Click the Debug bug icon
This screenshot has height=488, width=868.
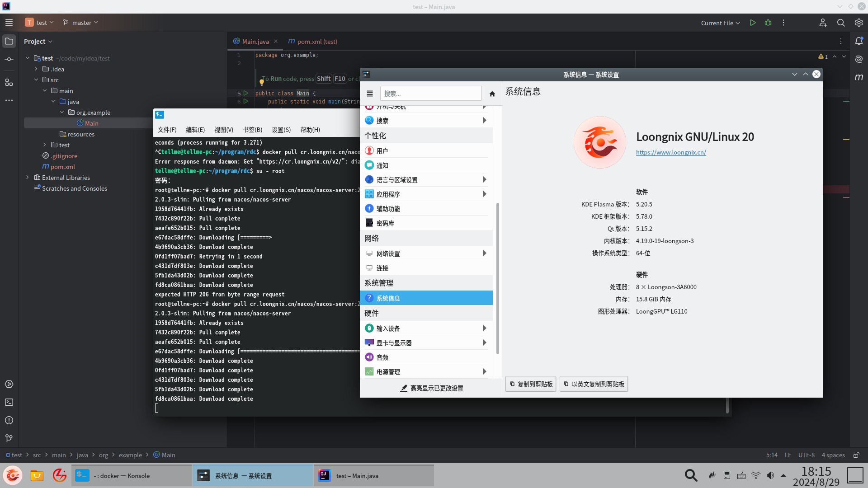768,23
